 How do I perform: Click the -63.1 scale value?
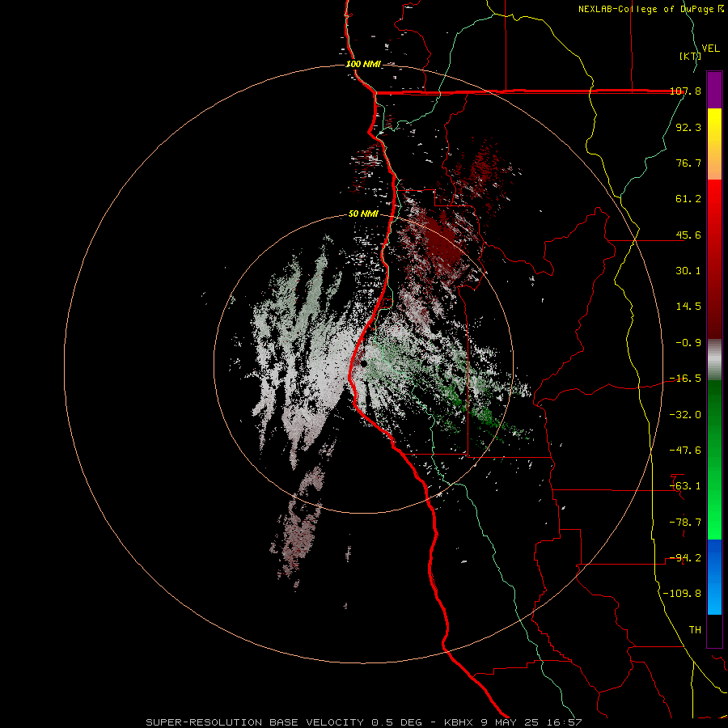coord(685,486)
